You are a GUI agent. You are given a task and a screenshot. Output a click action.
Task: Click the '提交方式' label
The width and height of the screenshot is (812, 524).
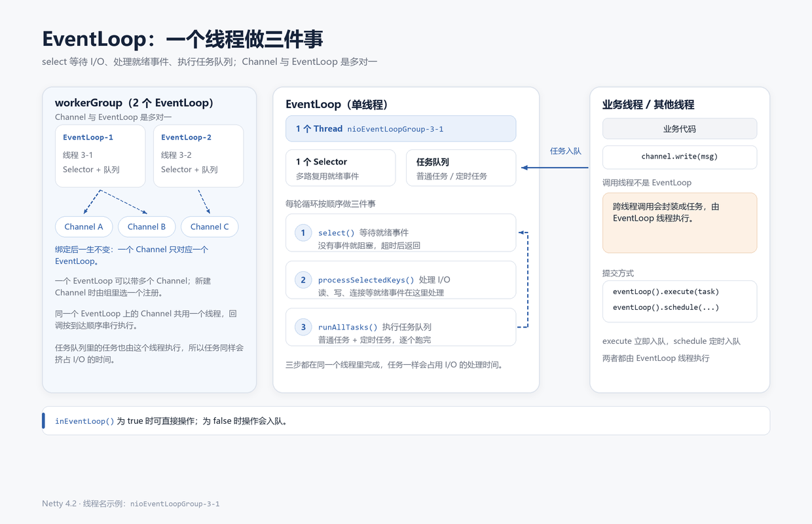click(x=618, y=273)
